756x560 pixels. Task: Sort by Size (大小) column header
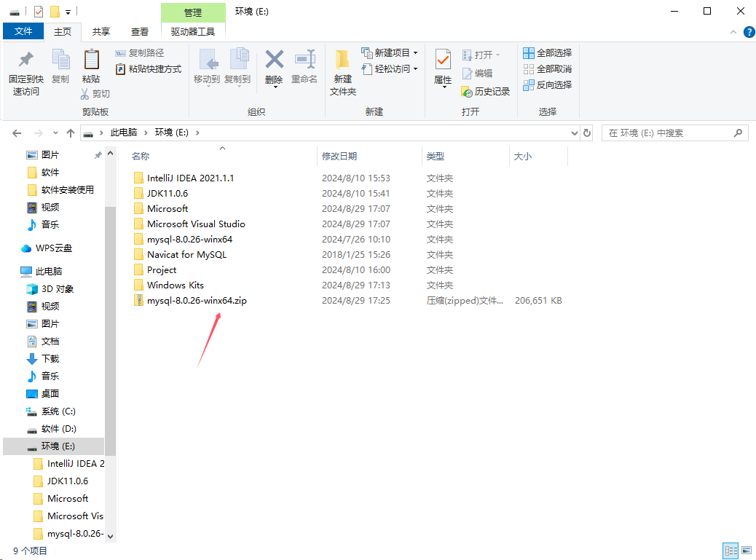pos(523,156)
